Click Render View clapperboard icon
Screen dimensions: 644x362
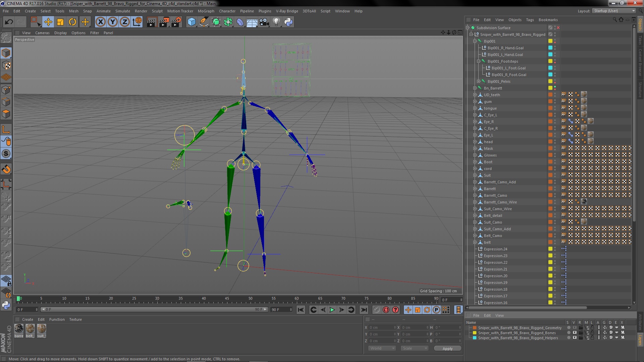pos(151,22)
